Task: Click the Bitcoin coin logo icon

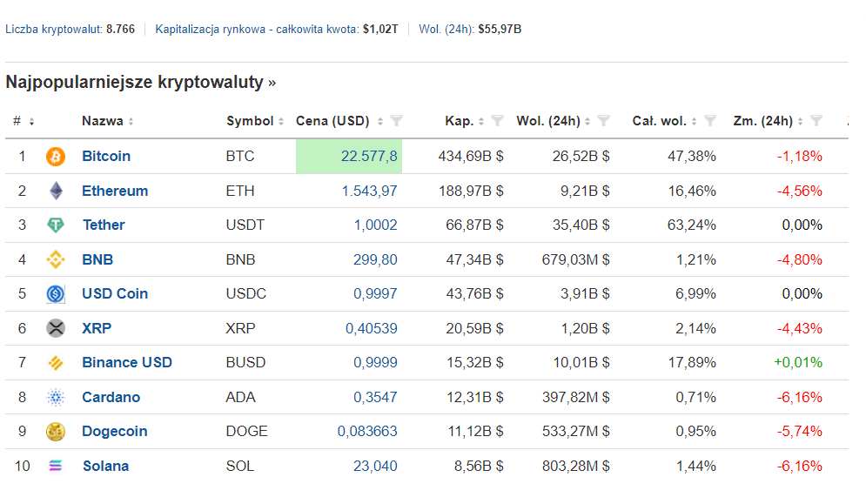Action: click(55, 157)
